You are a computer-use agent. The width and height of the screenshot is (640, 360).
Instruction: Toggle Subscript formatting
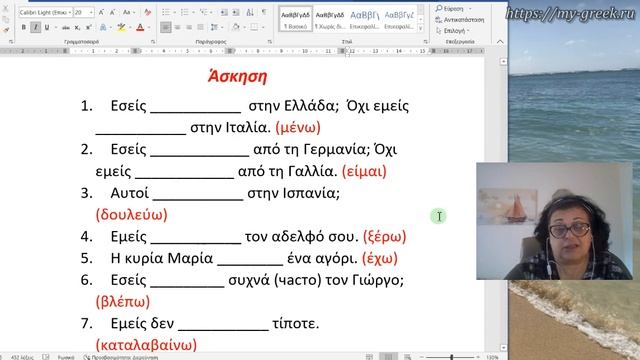coord(77,28)
